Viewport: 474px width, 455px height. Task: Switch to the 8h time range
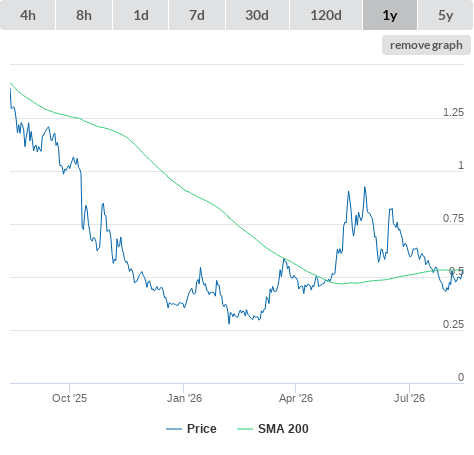click(x=84, y=15)
